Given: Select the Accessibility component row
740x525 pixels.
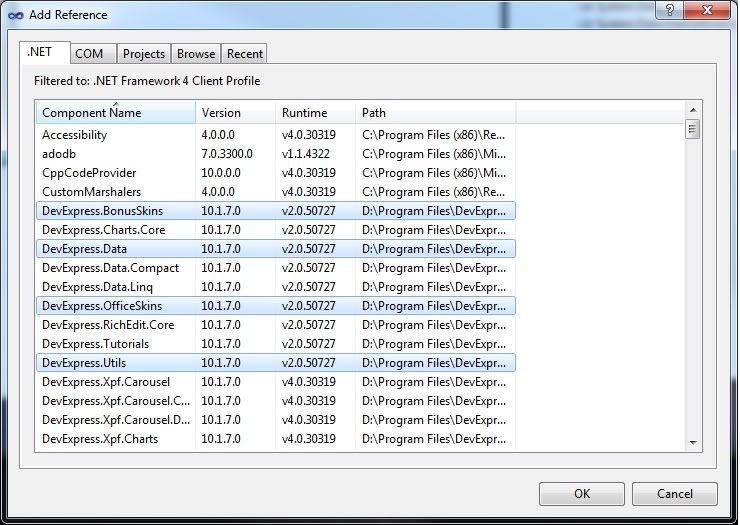Looking at the screenshot, I should (75, 135).
